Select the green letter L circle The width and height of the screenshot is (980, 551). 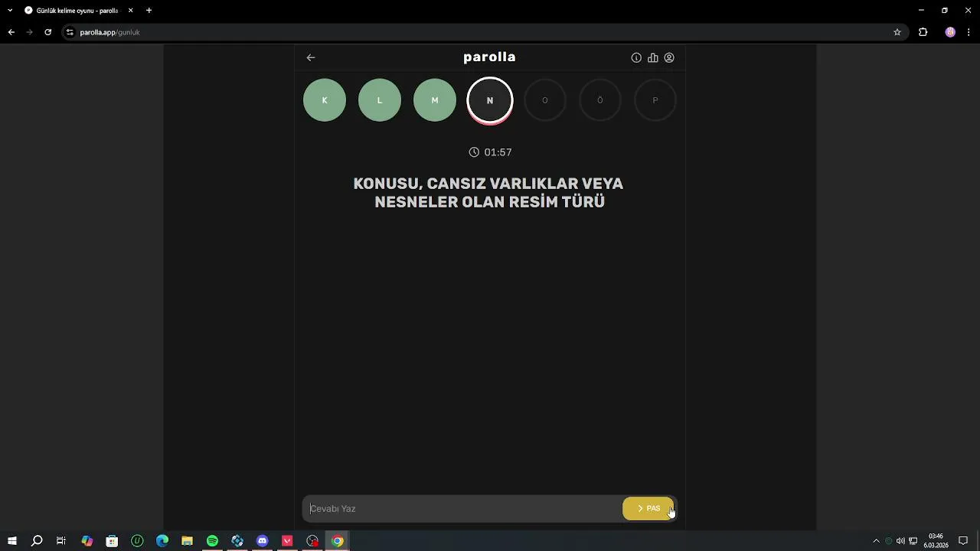[380, 100]
